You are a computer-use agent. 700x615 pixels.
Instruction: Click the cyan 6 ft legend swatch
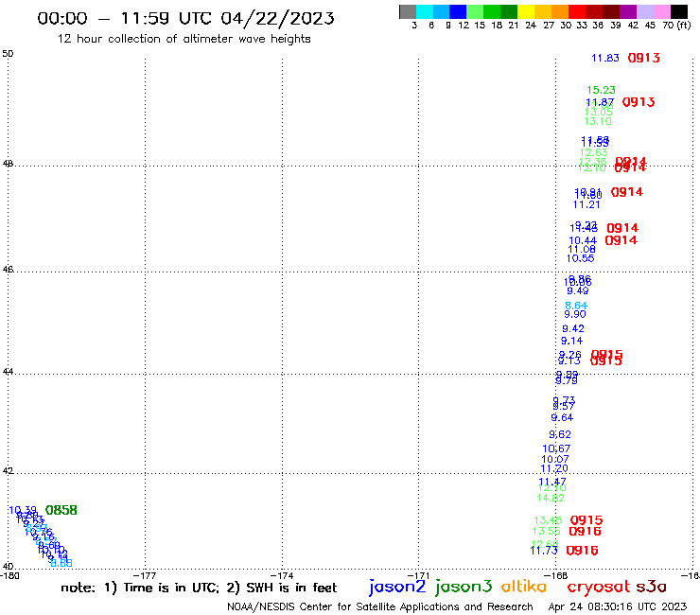pyautogui.click(x=425, y=11)
